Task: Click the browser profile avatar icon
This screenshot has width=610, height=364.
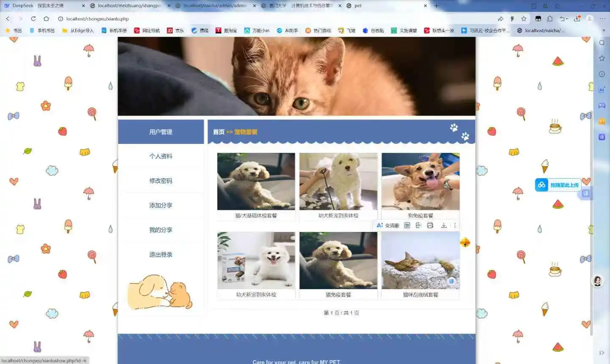Action: point(590,19)
